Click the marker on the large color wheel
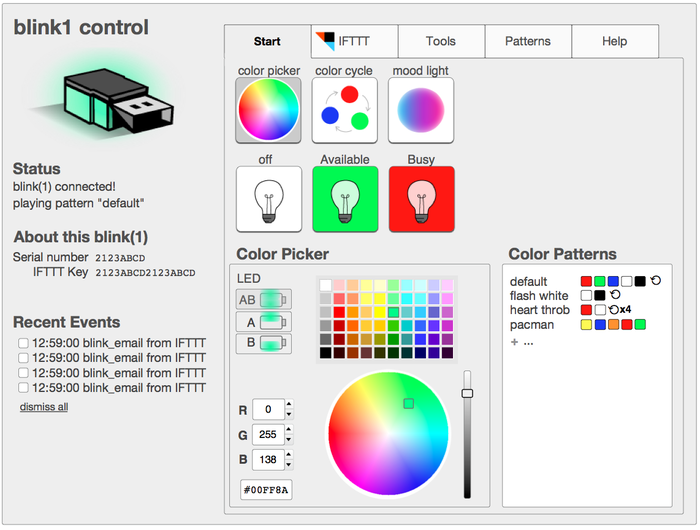The height and width of the screenshot is (530, 700). tap(408, 404)
